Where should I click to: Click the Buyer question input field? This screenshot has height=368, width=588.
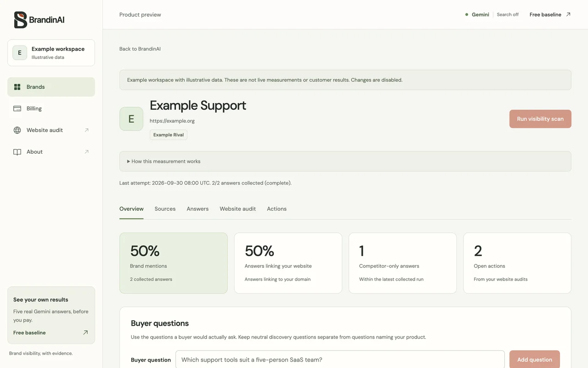340,360
